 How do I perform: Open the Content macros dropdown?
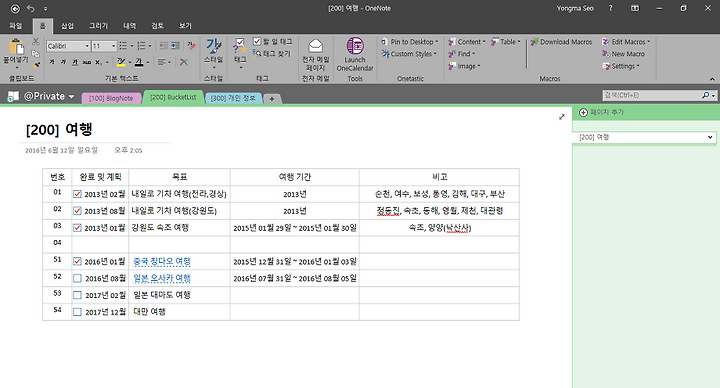467,42
